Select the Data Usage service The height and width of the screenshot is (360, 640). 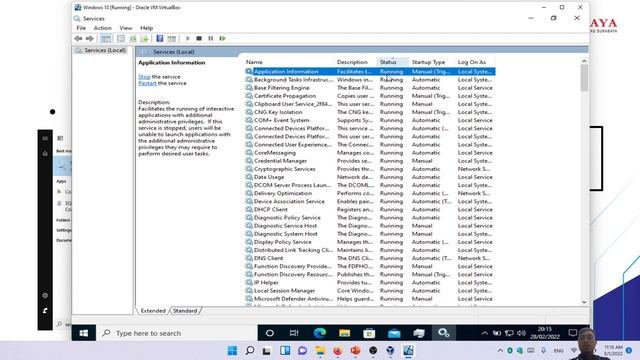click(x=370, y=177)
